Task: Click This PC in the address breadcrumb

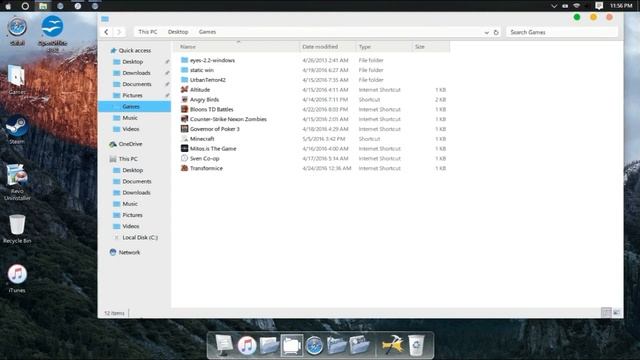Action: point(147,32)
